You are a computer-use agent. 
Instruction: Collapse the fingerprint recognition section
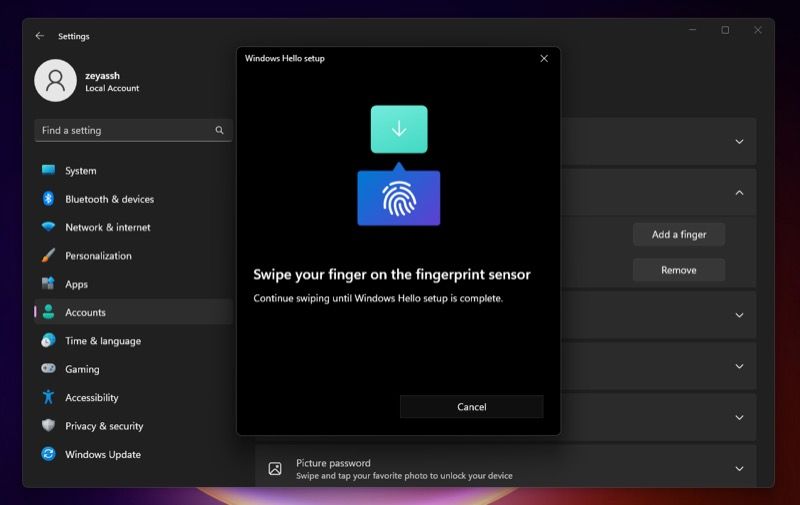(739, 193)
